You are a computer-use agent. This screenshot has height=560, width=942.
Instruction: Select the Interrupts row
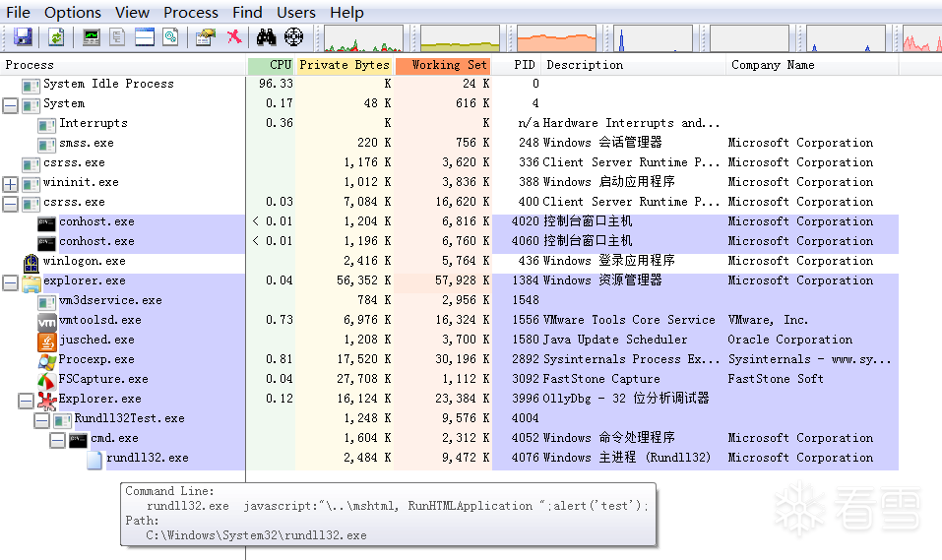point(450,123)
